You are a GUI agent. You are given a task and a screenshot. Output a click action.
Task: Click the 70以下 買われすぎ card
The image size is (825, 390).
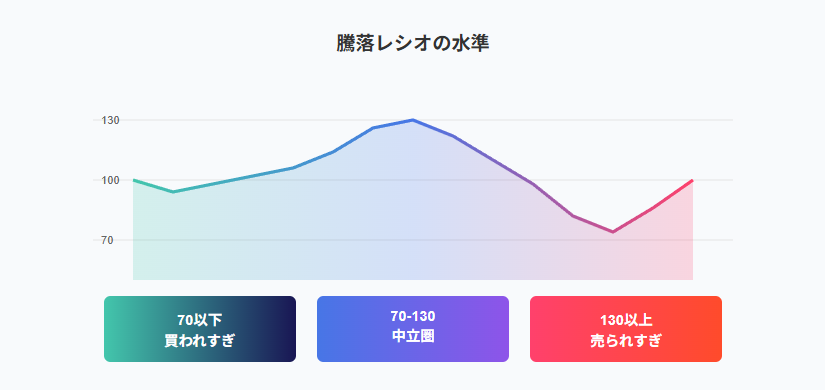(x=200, y=329)
